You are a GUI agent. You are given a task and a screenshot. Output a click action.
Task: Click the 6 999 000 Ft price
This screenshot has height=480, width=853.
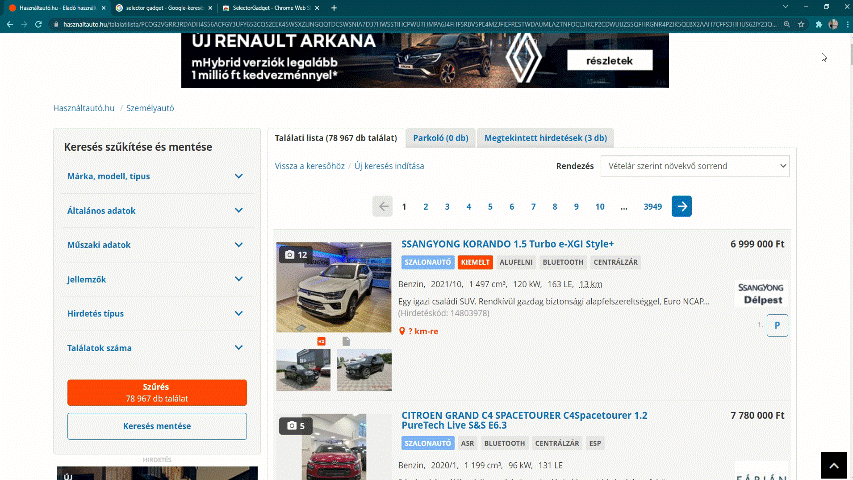point(757,244)
